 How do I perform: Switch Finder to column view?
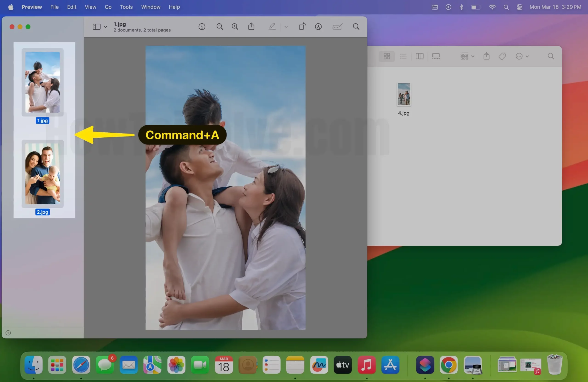pos(419,56)
